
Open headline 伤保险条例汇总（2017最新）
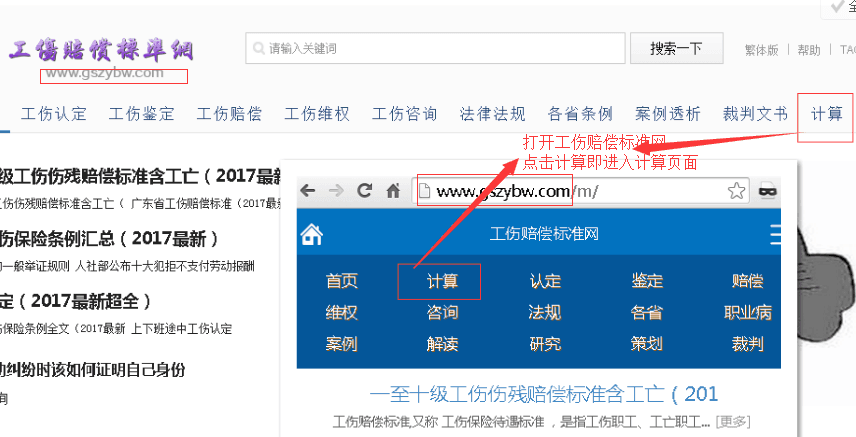109,239
